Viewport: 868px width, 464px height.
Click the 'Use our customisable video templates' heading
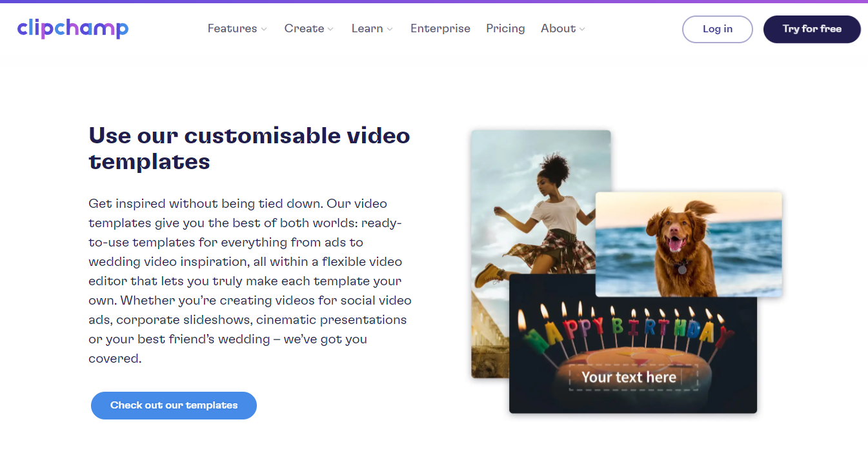[x=249, y=148]
